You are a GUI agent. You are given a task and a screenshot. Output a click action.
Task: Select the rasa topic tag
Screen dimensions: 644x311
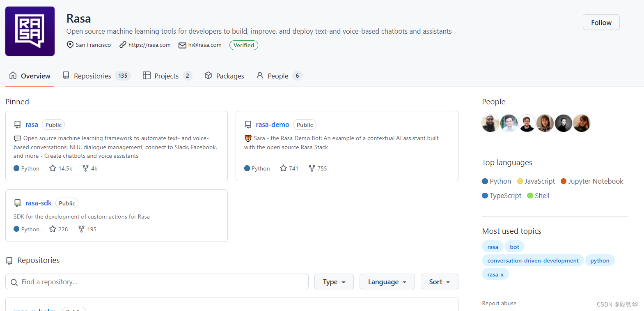click(493, 247)
